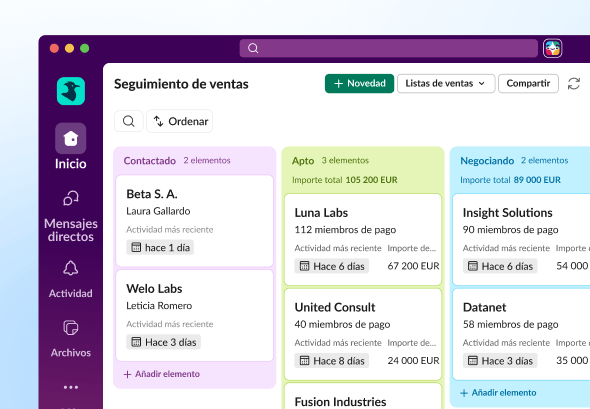This screenshot has width=590, height=409.
Task: Open Mensajes directos in sidebar
Action: [71, 216]
